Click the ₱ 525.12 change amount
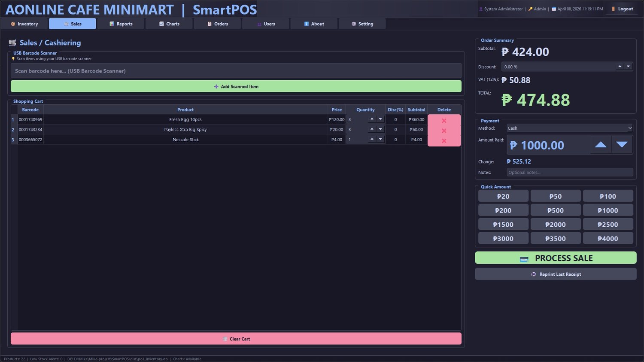 coord(519,161)
